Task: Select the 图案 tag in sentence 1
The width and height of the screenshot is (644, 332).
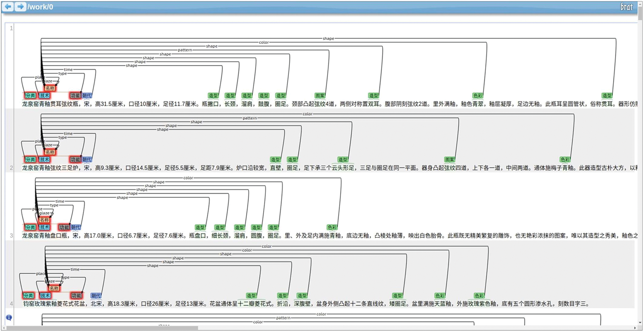Action: [320, 96]
